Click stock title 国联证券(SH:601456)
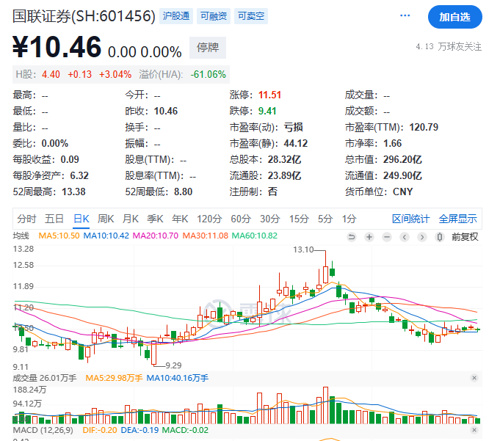Image resolution: width=500 pixels, height=441 pixels. 84,16
